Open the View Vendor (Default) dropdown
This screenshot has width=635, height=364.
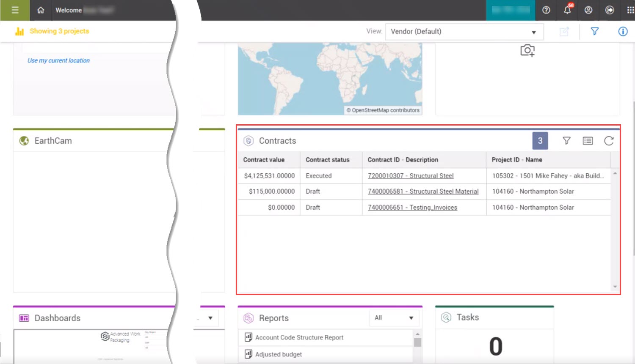464,32
